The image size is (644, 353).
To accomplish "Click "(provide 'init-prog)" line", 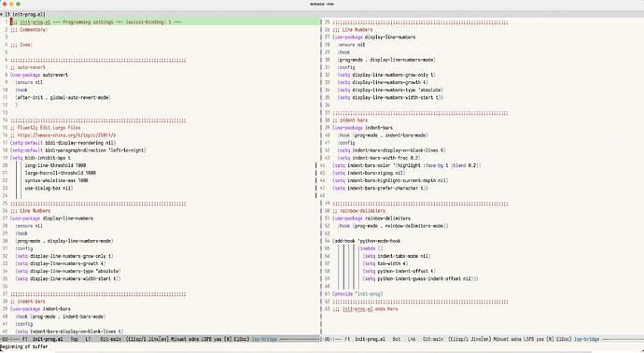I will 357,294.
